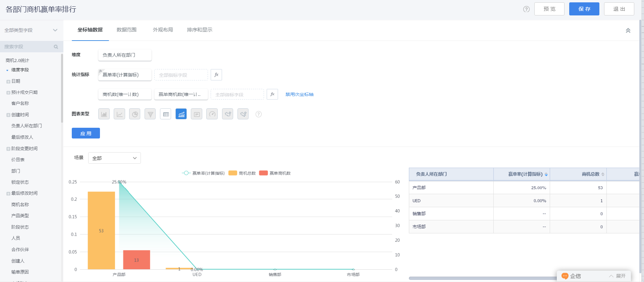Select the funnel chart type icon

[x=150, y=114]
